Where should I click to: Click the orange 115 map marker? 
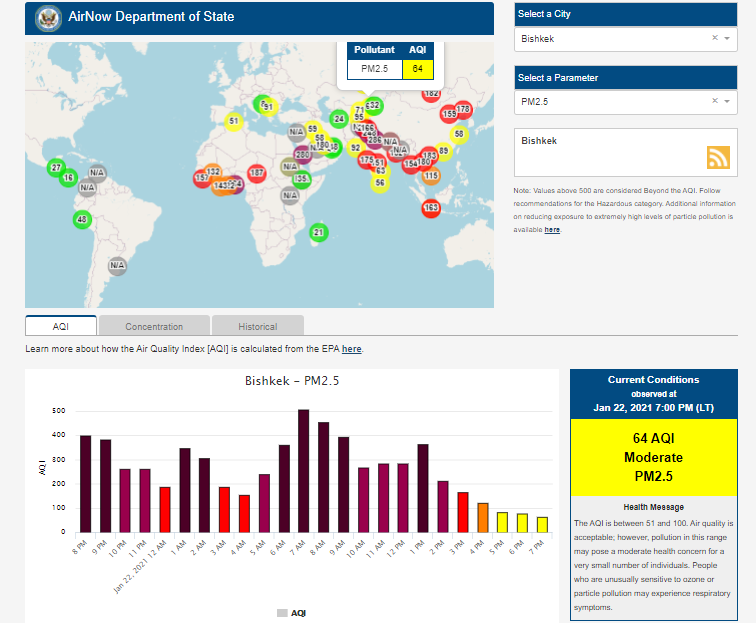[x=431, y=176]
